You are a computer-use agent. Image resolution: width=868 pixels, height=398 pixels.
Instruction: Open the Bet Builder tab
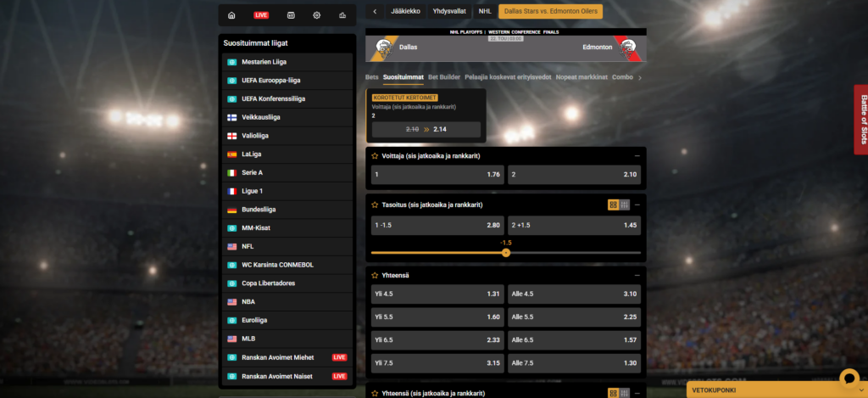point(444,77)
